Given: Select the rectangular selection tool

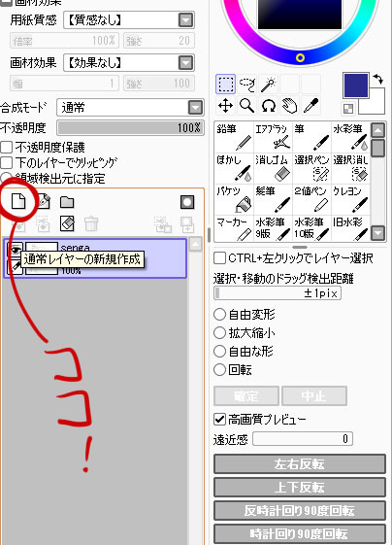Looking at the screenshot, I should (x=226, y=85).
